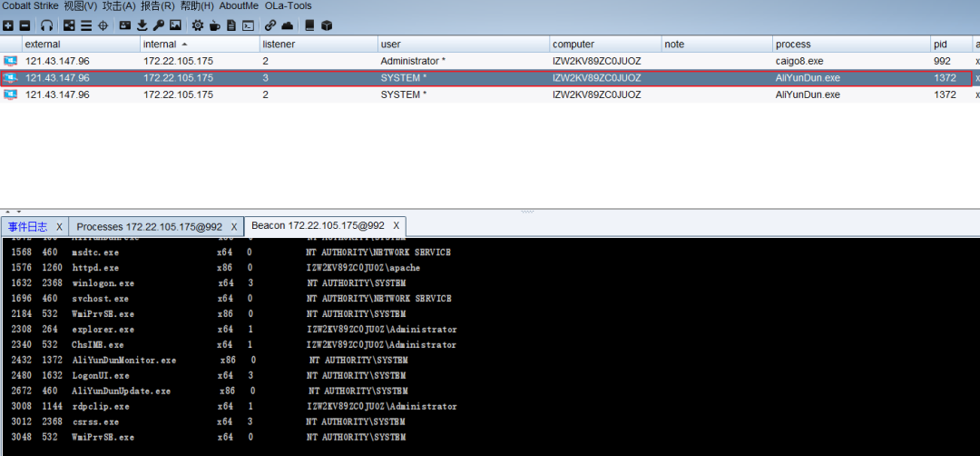Click the split pane collapse arrows
980x456 pixels.
click(x=13, y=212)
